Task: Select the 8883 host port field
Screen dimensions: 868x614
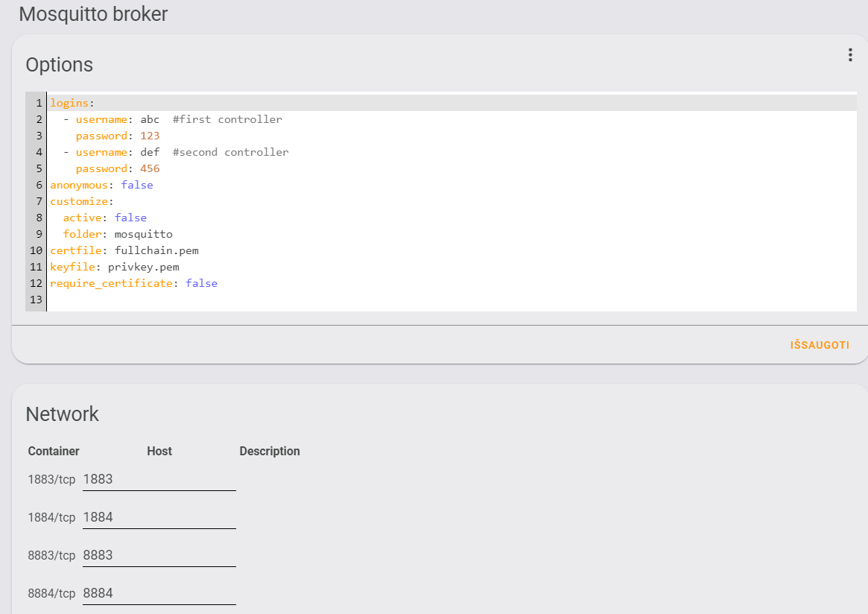Action: 159,555
